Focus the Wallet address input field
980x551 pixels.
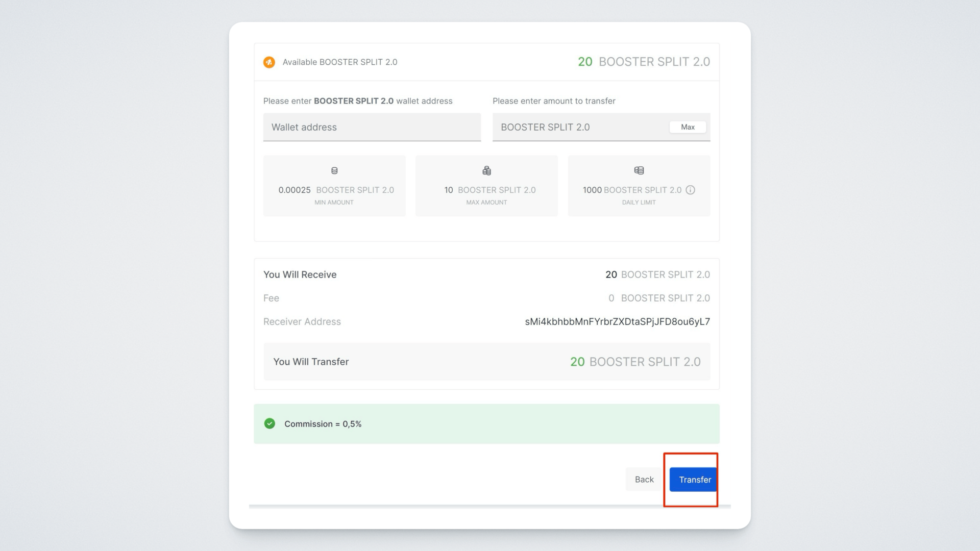(372, 127)
